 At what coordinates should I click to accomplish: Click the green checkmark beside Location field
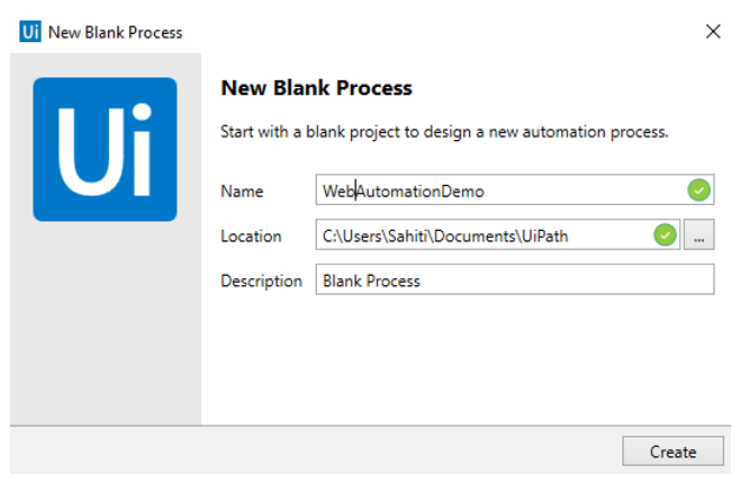tap(665, 235)
